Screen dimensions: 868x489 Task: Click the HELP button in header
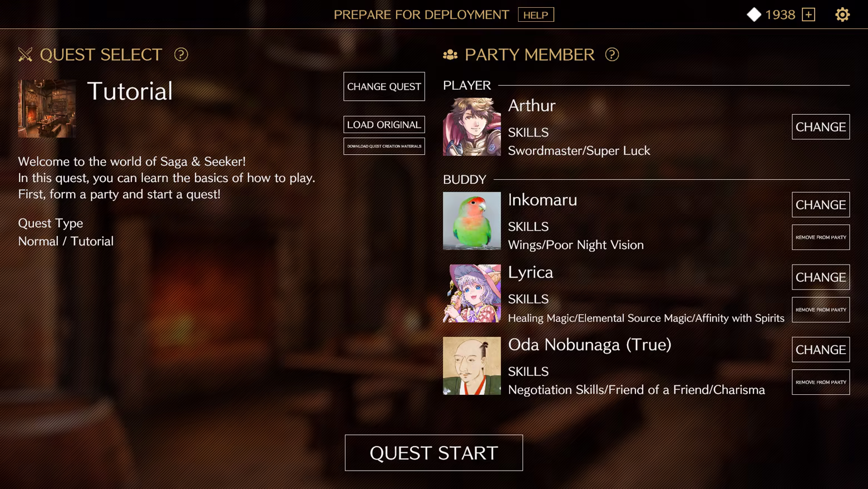pyautogui.click(x=536, y=14)
